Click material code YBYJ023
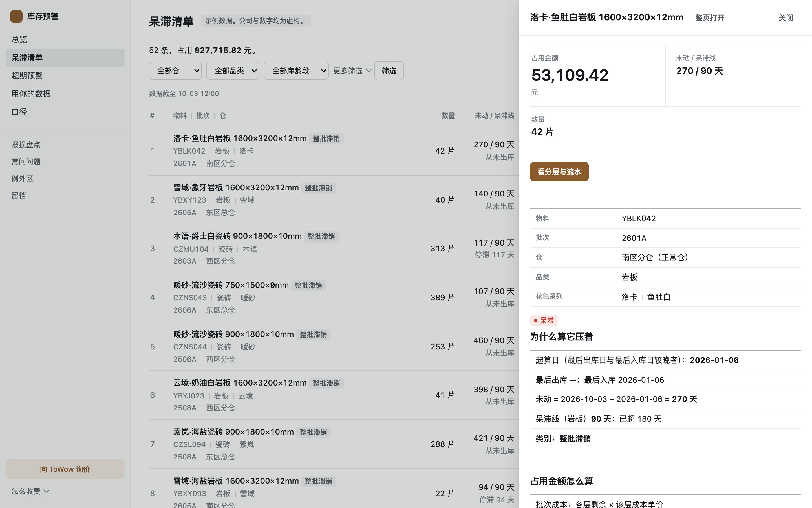Image resolution: width=812 pixels, height=508 pixels. [189, 396]
